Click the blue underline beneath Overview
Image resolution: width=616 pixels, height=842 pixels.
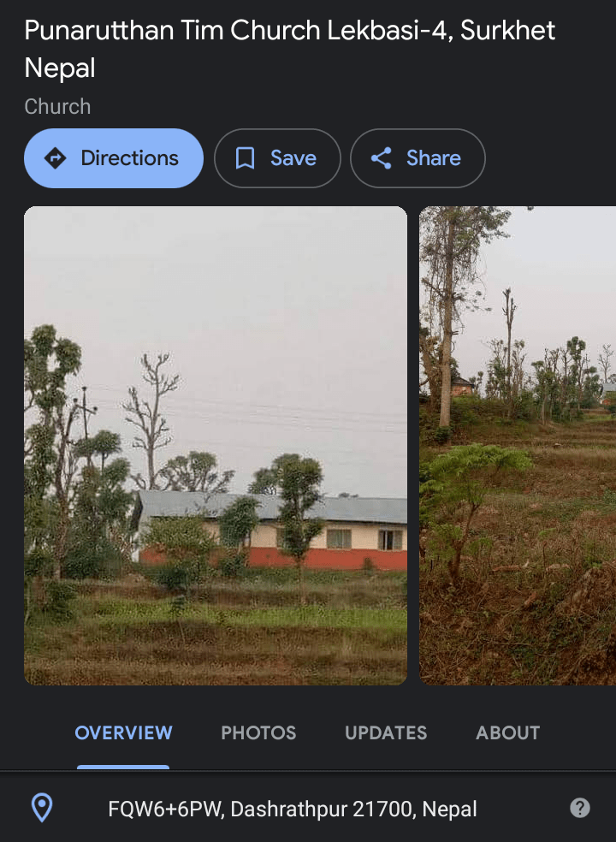pyautogui.click(x=123, y=767)
